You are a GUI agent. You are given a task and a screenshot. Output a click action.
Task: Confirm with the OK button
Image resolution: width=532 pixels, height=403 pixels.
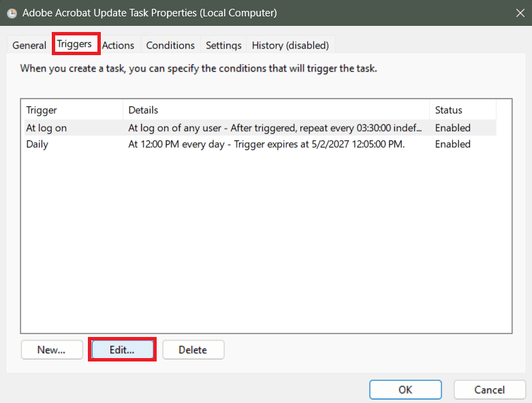click(405, 390)
